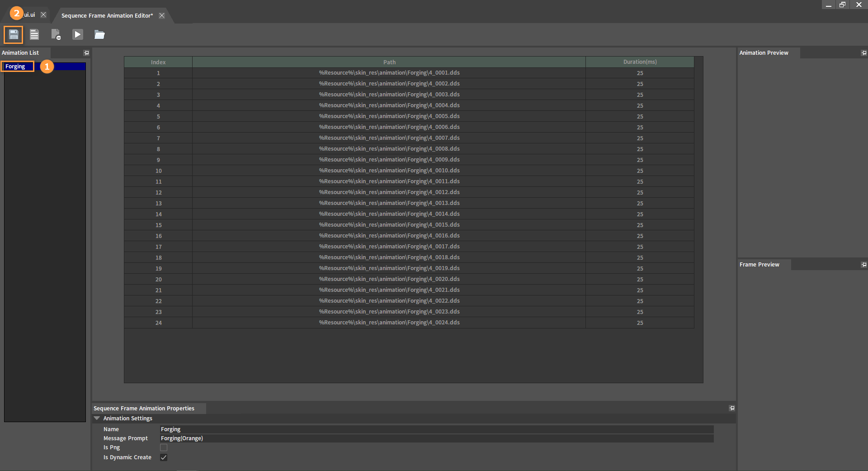The image size is (868, 471).
Task: Pin the Frame Preview panel
Action: tap(864, 265)
